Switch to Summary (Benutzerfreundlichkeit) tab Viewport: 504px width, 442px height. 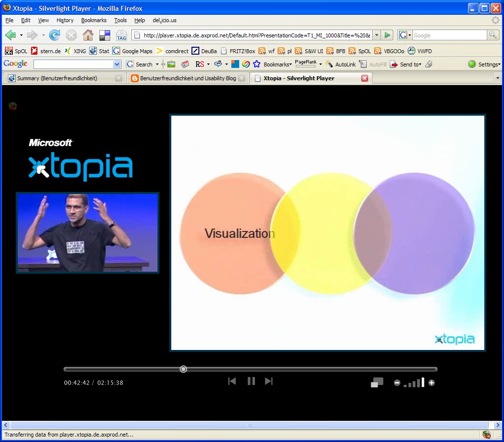(64, 78)
